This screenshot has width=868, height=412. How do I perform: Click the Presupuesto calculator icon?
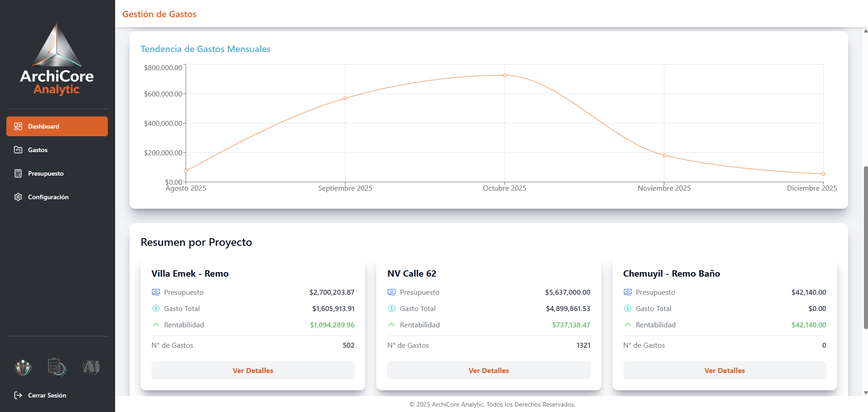click(x=18, y=173)
